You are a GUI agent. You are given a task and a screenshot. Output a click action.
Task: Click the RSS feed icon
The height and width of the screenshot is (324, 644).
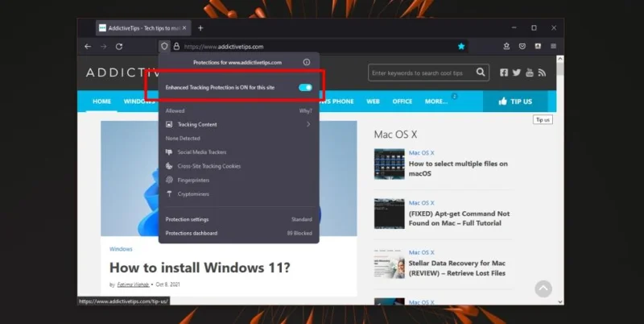tap(542, 73)
